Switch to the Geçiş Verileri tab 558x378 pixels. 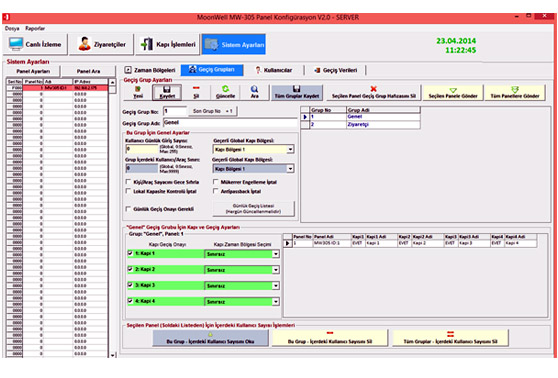(336, 70)
